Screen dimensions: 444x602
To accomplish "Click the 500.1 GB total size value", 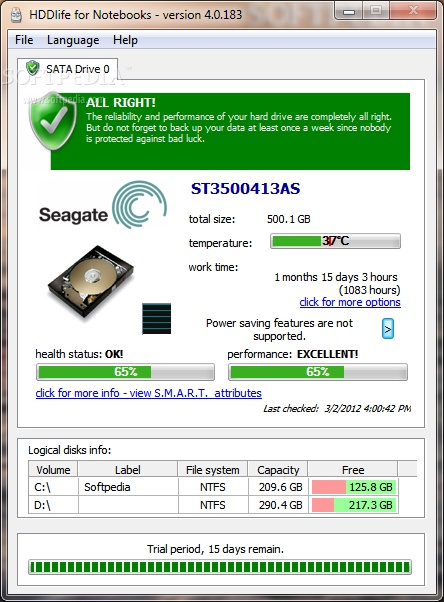I will click(288, 219).
